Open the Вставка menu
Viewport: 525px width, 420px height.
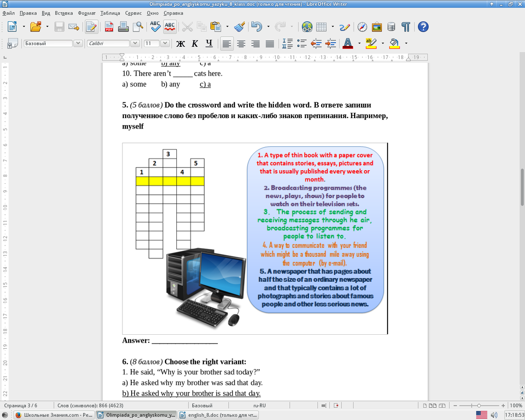tap(64, 13)
